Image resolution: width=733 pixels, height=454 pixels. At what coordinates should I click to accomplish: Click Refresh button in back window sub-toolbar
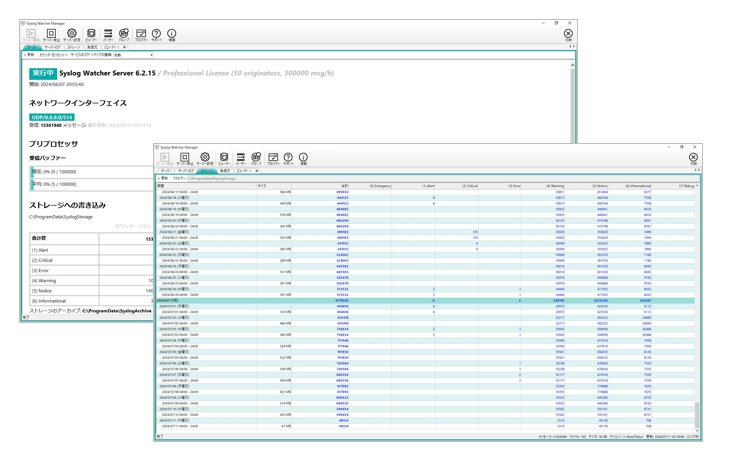29,55
